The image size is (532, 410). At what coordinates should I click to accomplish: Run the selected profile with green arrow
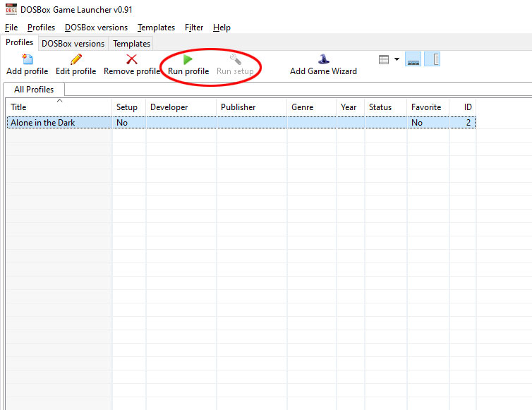188,59
